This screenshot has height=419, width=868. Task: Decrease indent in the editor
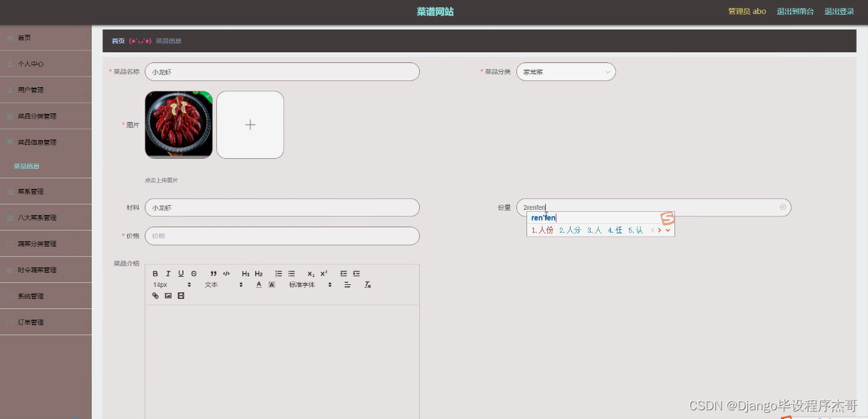[344, 274]
